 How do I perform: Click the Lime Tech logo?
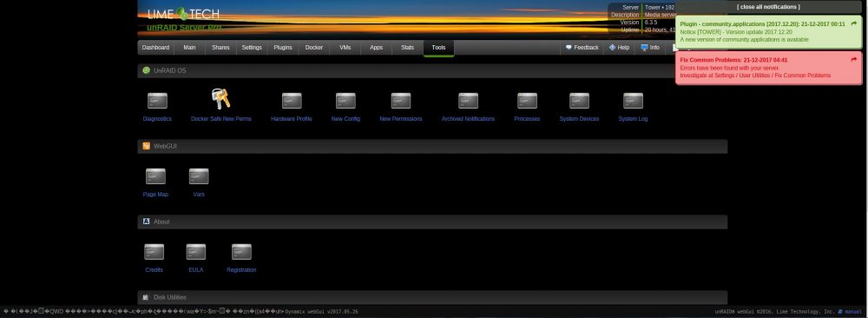pos(183,15)
